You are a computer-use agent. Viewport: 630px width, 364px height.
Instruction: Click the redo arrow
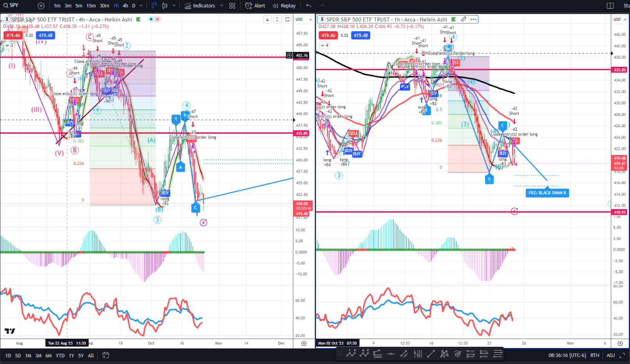322,6
